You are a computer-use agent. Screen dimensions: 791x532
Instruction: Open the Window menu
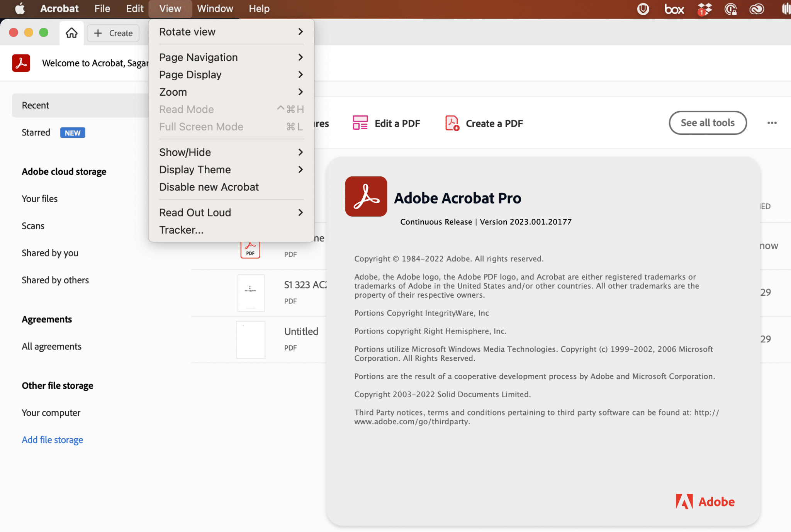pyautogui.click(x=215, y=8)
